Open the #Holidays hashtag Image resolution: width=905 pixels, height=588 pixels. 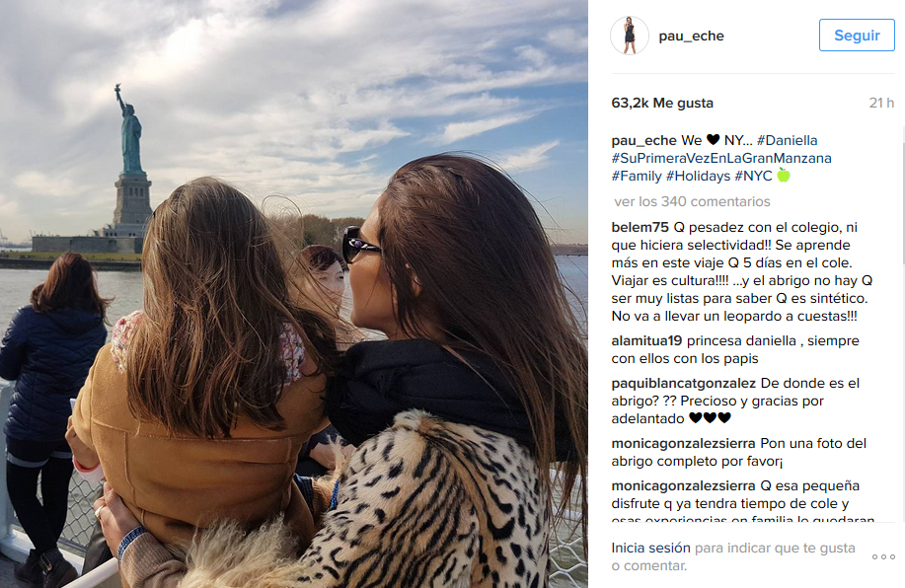(699, 176)
